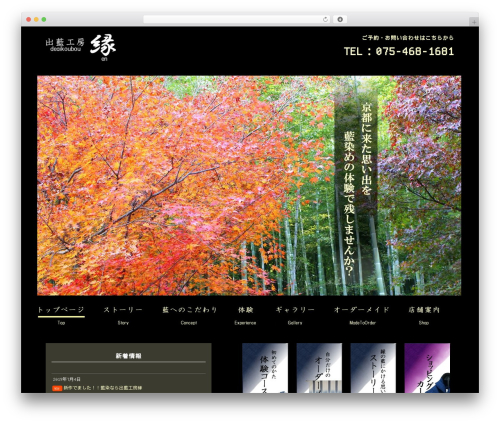Click the 新着情報 heading
The height and width of the screenshot is (423, 500).
pos(129,356)
